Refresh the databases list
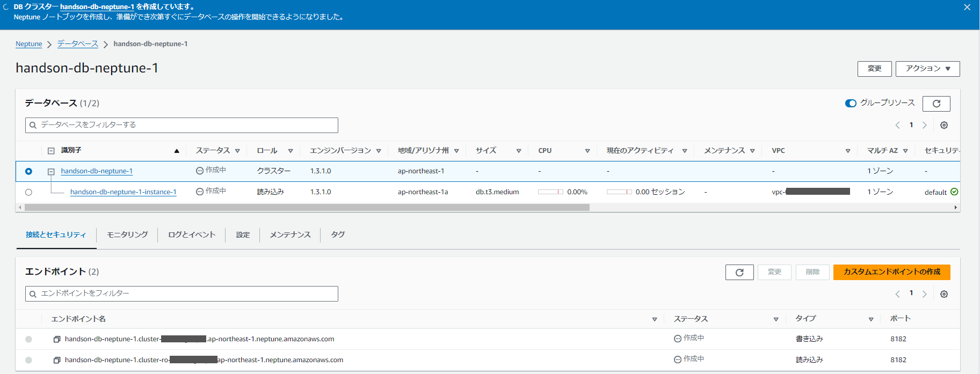The height and width of the screenshot is (374, 980). pos(936,104)
